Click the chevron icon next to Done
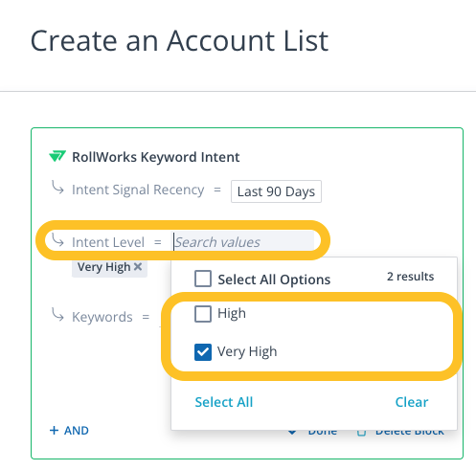The width and height of the screenshot is (476, 470). (x=292, y=432)
